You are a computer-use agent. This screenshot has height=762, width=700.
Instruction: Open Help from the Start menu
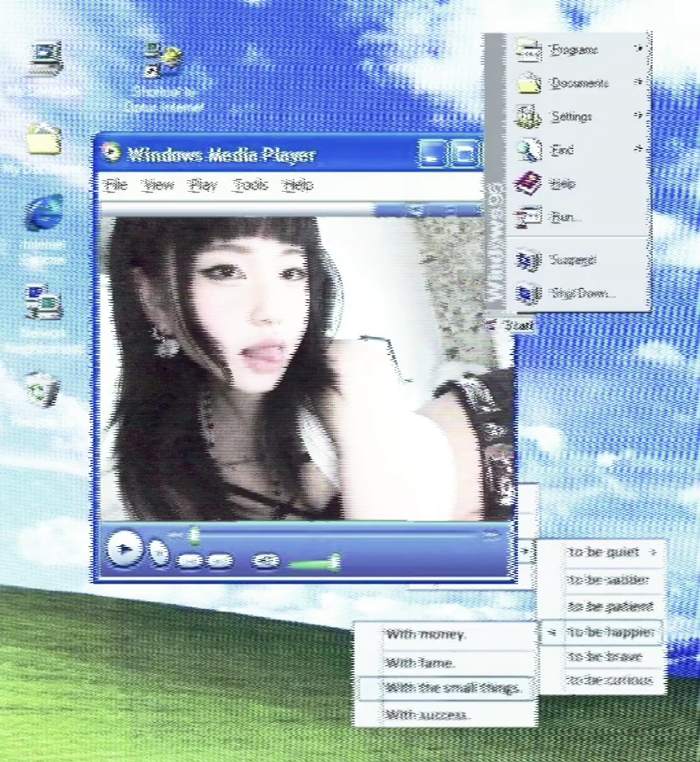pos(563,183)
